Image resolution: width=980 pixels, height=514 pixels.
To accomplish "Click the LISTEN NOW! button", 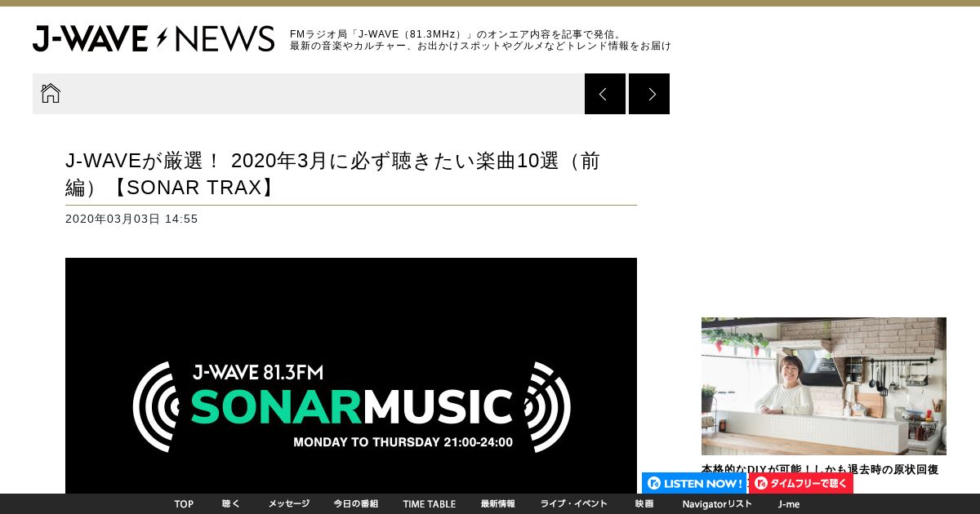I will coord(694,483).
